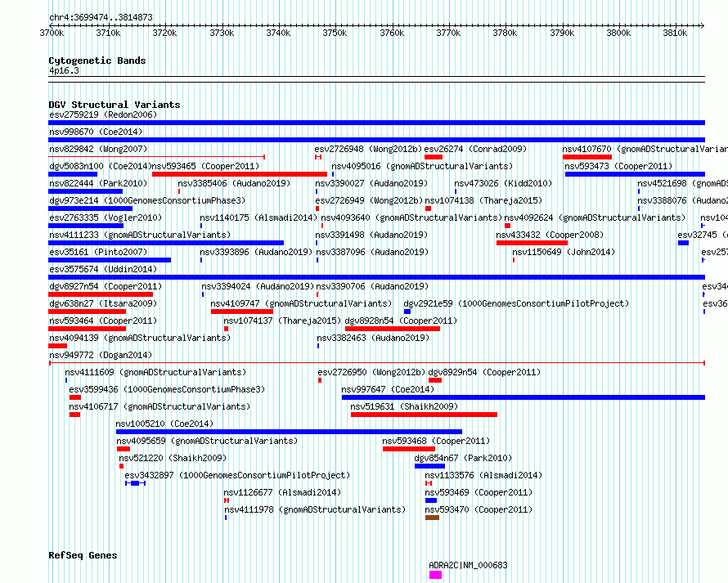Image resolution: width=728 pixels, height=583 pixels.
Task: Click esv3432897 1000GenomesConsortiumPilotProject label
Action: click(237, 475)
